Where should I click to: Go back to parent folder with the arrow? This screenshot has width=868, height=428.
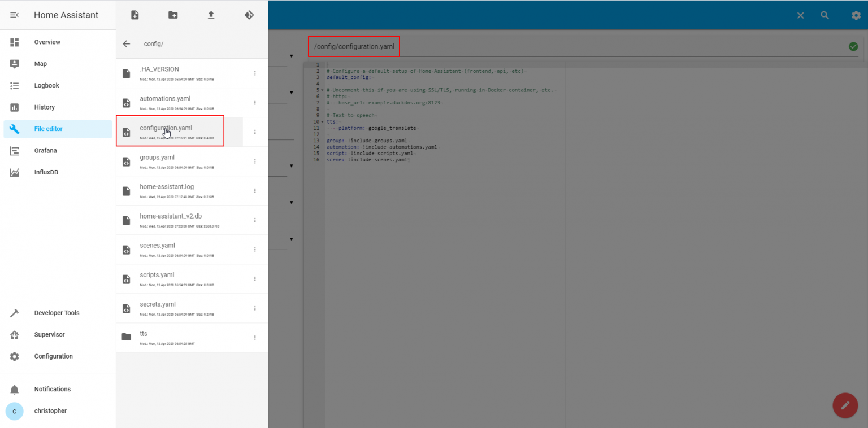pos(126,43)
